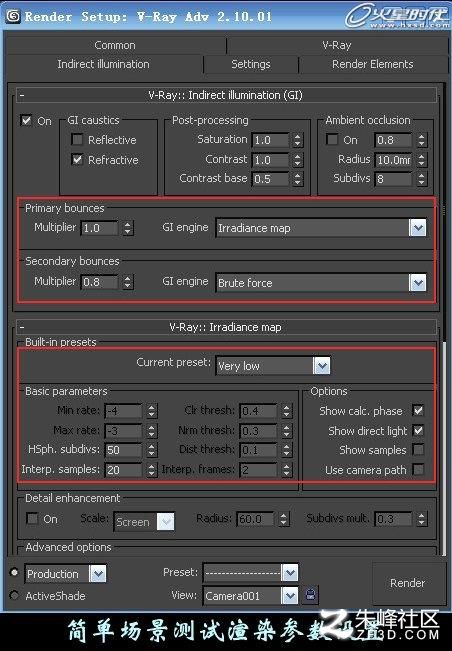Click the Primary bounces Multiplier spinner
The width and height of the screenshot is (452, 651).
[x=128, y=228]
